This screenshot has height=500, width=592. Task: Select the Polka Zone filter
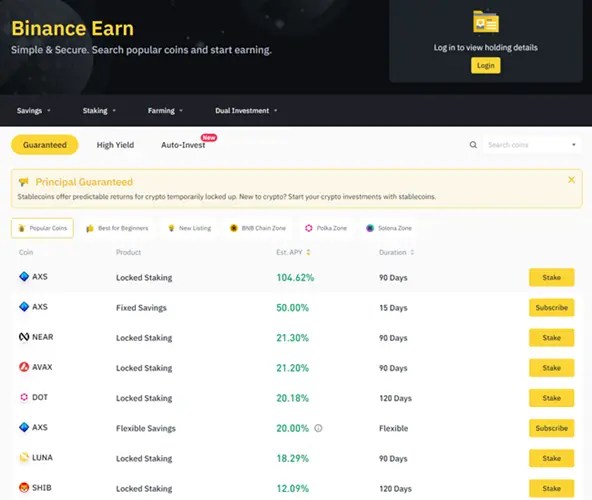(x=326, y=228)
